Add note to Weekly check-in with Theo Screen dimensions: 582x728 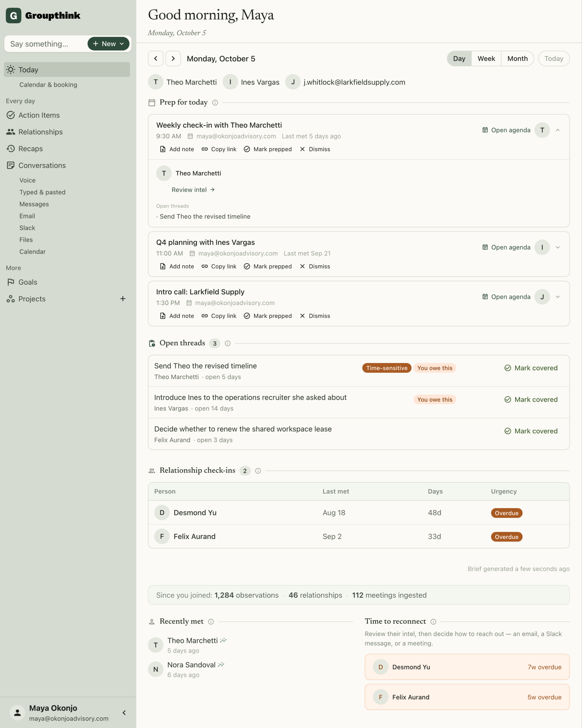coord(177,149)
